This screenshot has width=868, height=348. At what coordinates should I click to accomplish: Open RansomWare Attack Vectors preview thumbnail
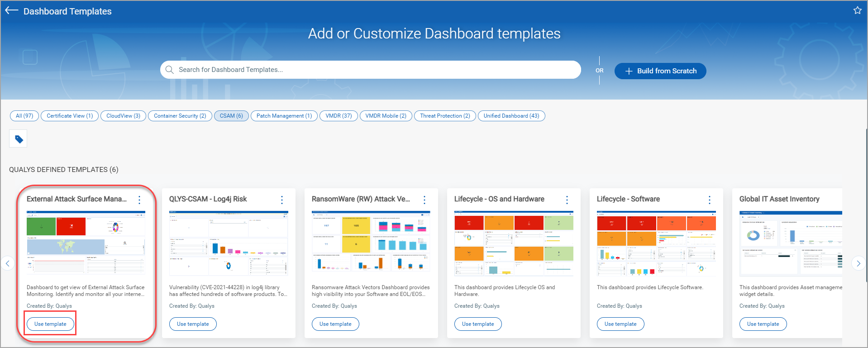(x=371, y=243)
